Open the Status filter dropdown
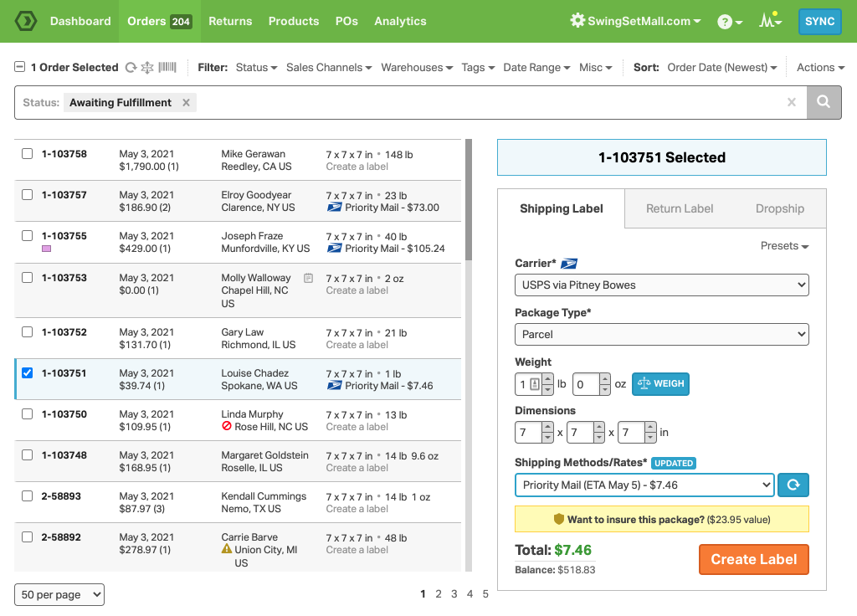Image resolution: width=857 pixels, height=616 pixels. coord(256,67)
